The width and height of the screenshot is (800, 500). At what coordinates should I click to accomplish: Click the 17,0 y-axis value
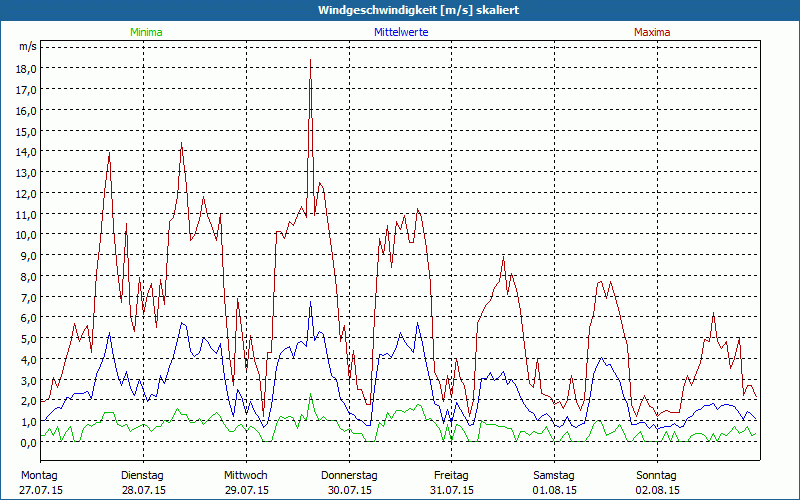coord(27,89)
